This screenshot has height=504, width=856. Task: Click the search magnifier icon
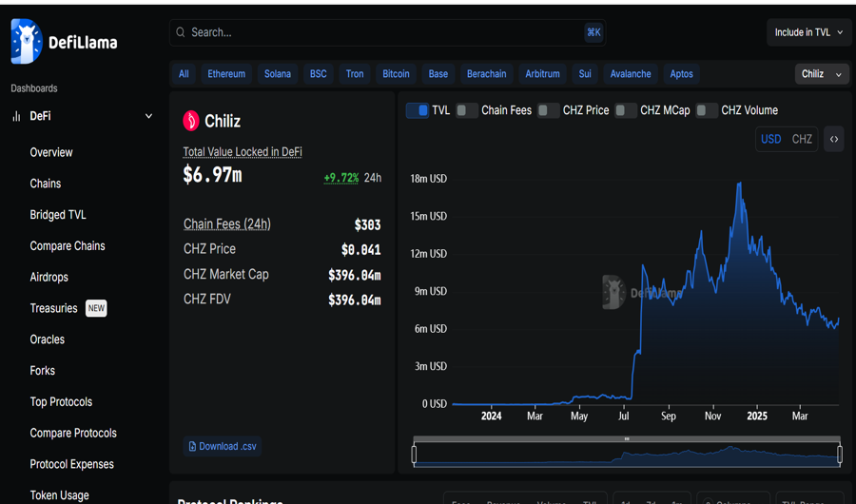pyautogui.click(x=180, y=32)
